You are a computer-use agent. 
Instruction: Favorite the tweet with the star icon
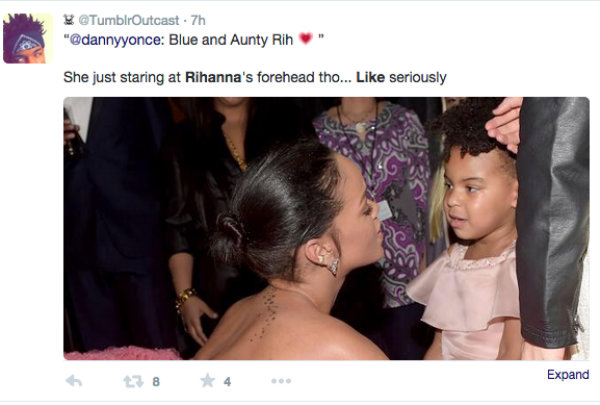[x=207, y=381]
